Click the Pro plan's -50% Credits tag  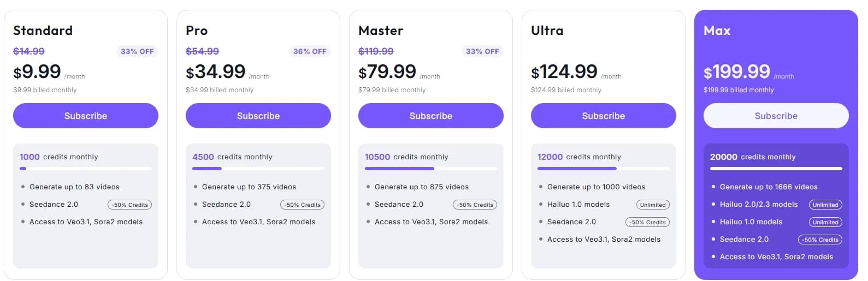303,205
